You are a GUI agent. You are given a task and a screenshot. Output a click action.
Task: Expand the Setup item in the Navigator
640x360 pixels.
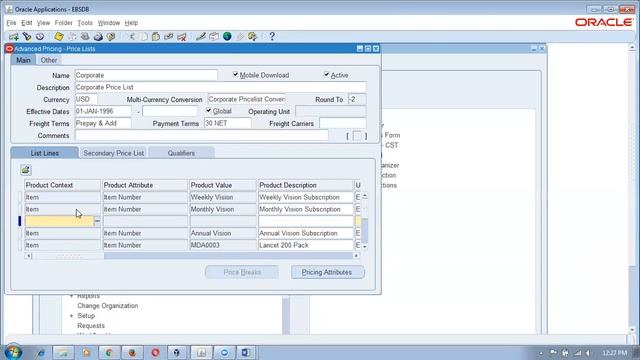tap(71, 316)
